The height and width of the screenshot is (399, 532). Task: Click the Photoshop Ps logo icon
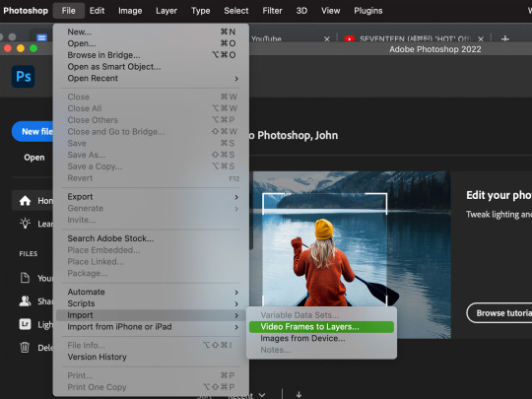pyautogui.click(x=23, y=76)
